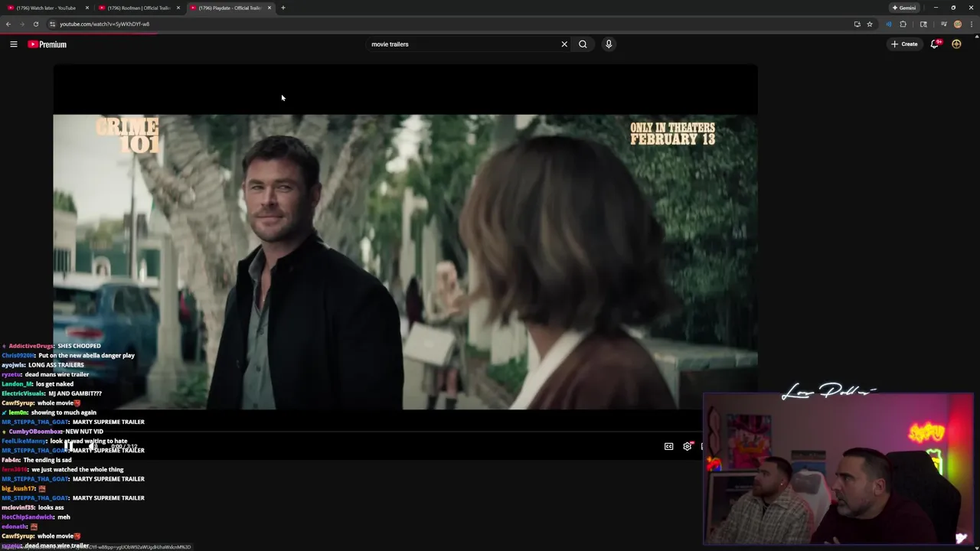This screenshot has width=980, height=551.
Task: Click chat message 'SHES CHOOPED'
Action: 79,346
